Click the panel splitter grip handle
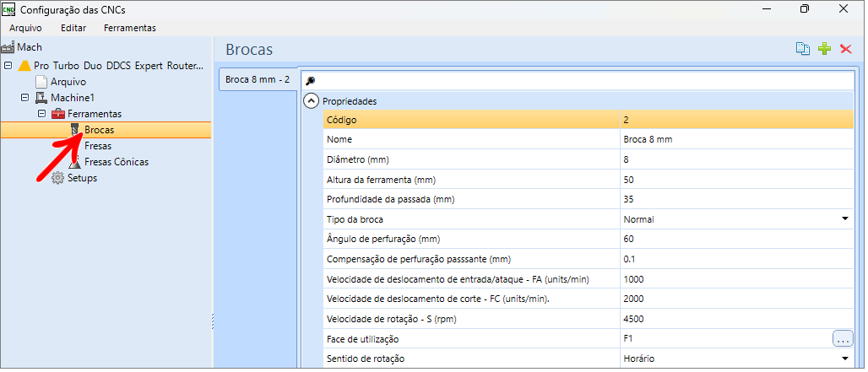Image resolution: width=868 pixels, height=372 pixels. pos(213,321)
